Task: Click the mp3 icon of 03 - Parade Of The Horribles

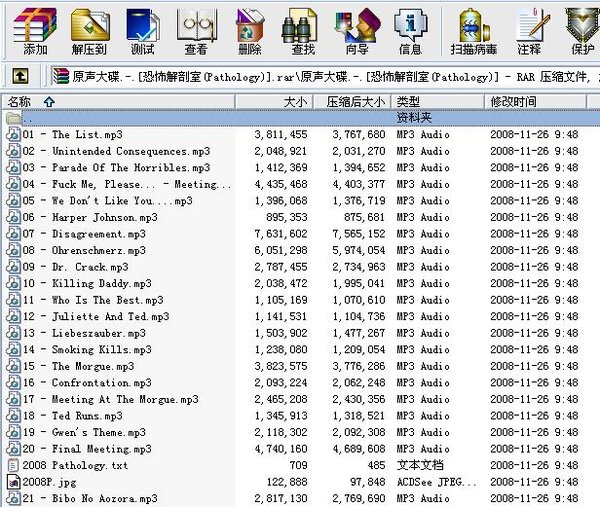Action: click(x=14, y=167)
